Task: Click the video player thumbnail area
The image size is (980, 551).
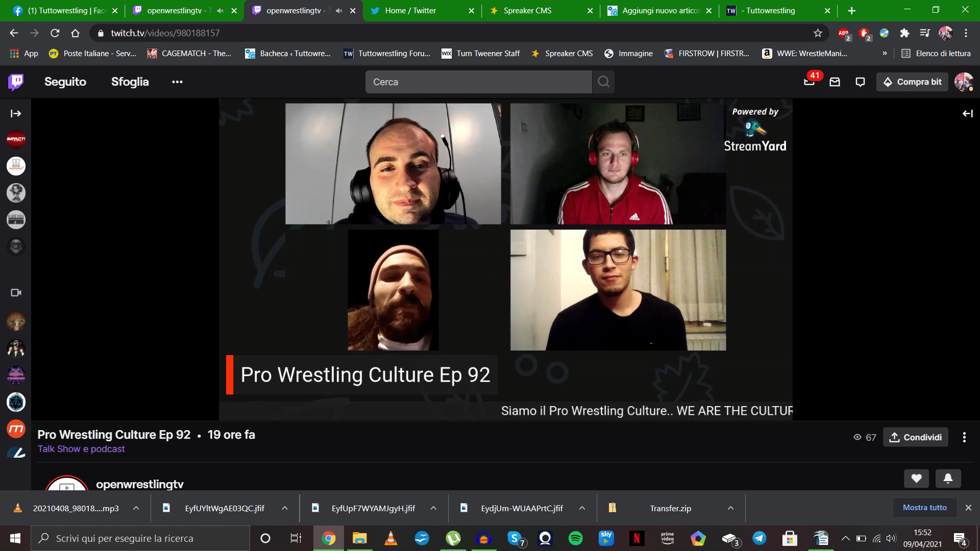Action: point(505,259)
